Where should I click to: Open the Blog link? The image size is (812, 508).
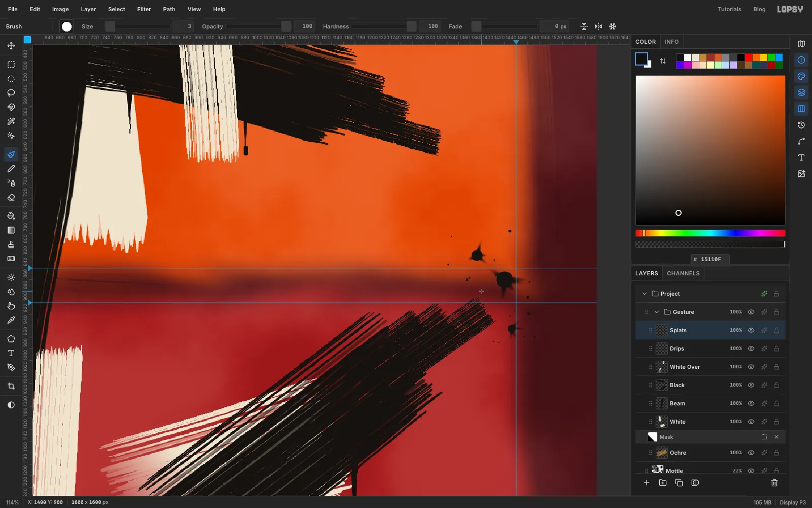759,9
